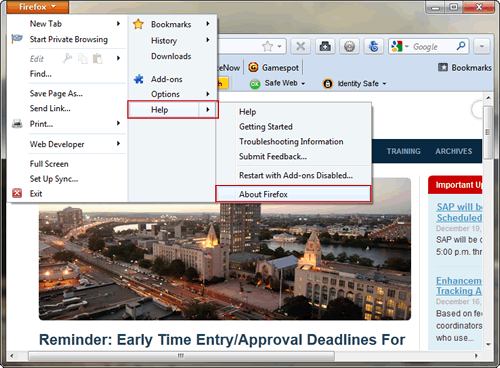Click the scroll down arrow
This screenshot has width=500, height=368.
[x=488, y=344]
